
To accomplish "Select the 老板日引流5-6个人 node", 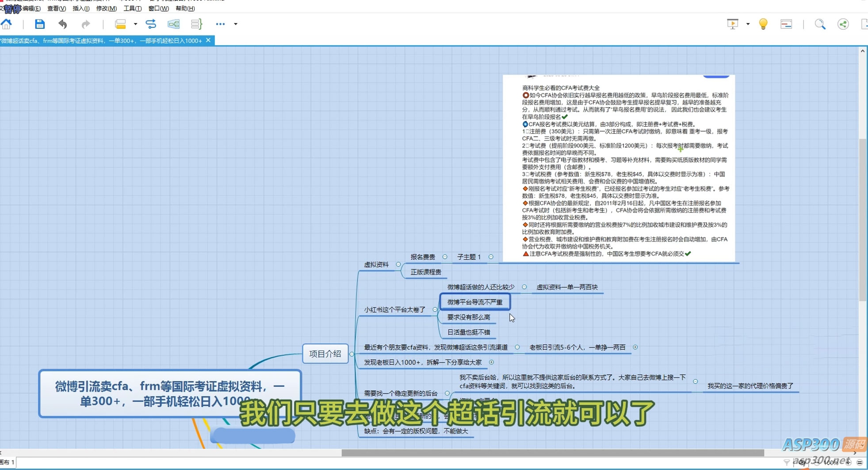I will point(577,347).
